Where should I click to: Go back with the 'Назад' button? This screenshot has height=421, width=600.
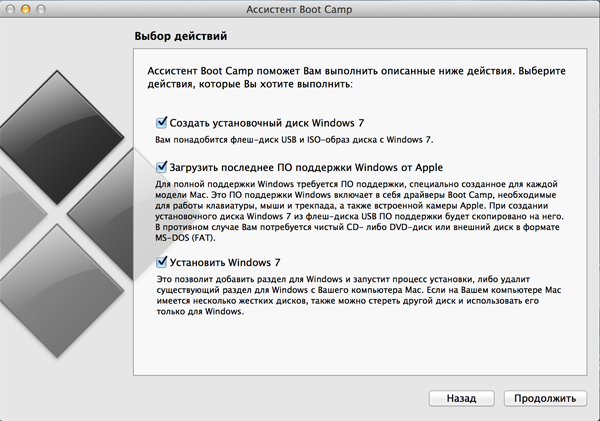point(461,397)
